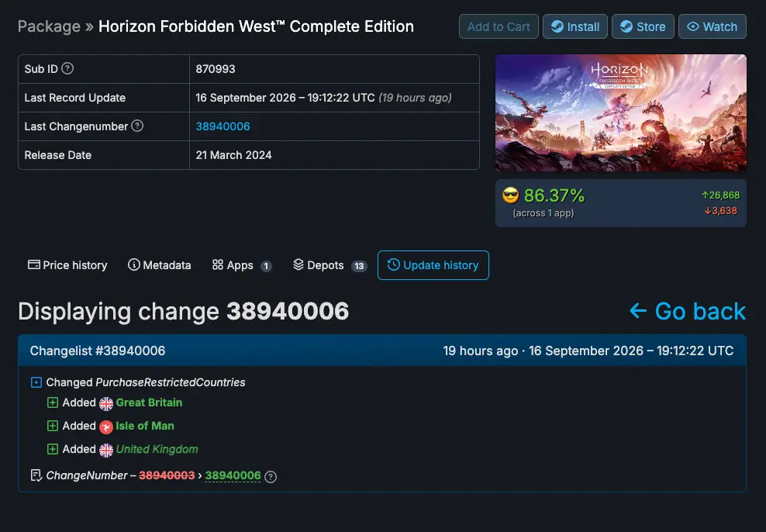The image size is (766, 532).
Task: Click the Apps count badge showing 1
Action: coord(266,266)
